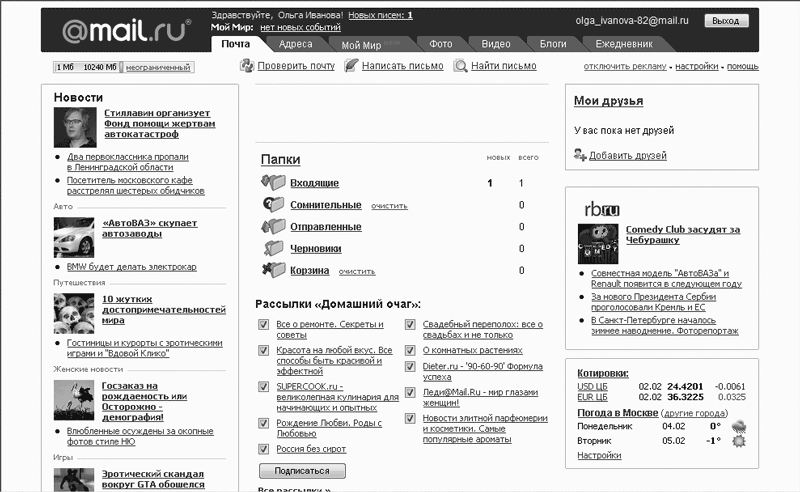Toggle the Dieter.ru checkbox
The width and height of the screenshot is (800, 492).
410,366
